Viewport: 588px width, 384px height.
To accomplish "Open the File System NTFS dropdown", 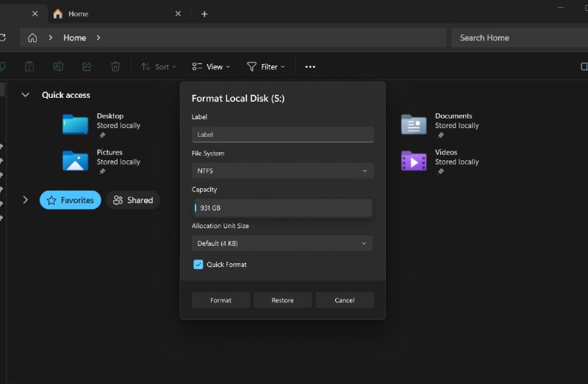I will pyautogui.click(x=282, y=171).
